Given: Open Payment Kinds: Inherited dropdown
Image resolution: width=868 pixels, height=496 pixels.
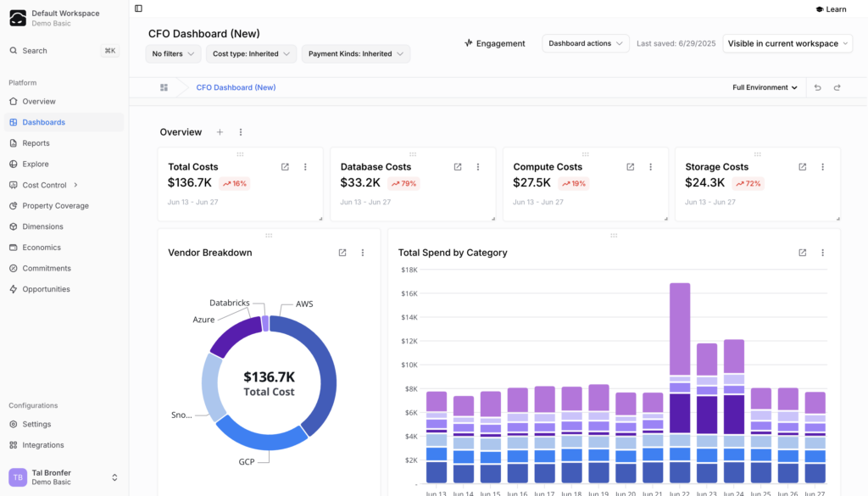Looking at the screenshot, I should click(356, 53).
